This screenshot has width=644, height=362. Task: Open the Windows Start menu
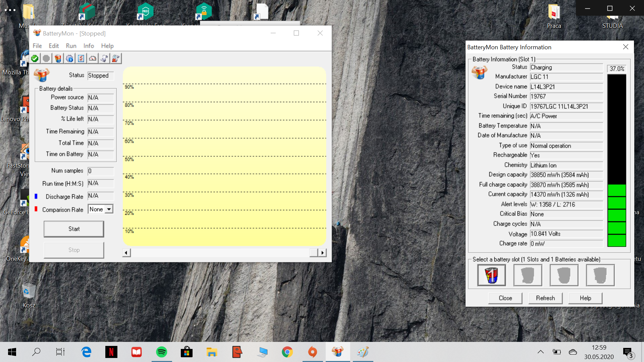tap(12, 352)
